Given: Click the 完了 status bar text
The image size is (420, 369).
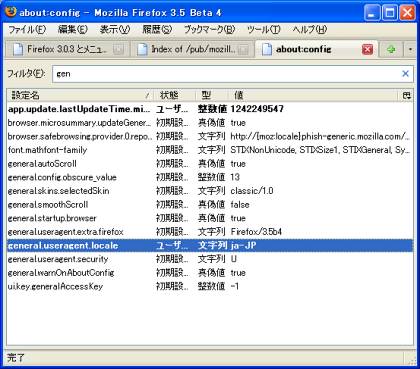Looking at the screenshot, I should 16,358.
